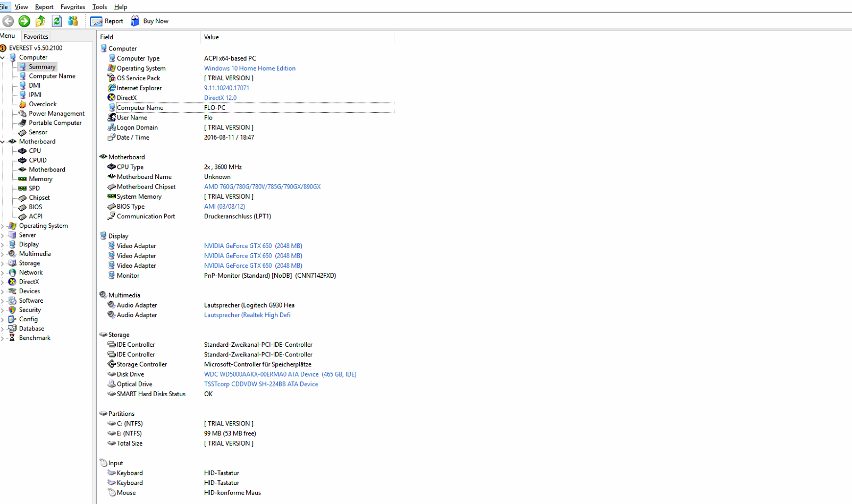Image resolution: width=852 pixels, height=504 pixels.
Task: Switch to the Favorites sidebar tab
Action: [36, 37]
